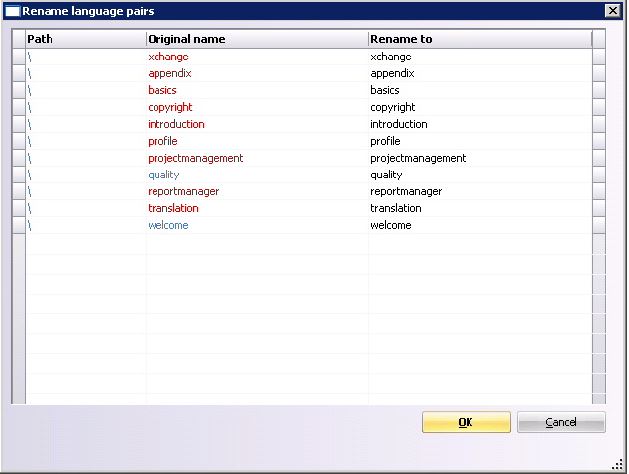Edit Rename to cell 'translation'
629x474 pixels.
480,209
